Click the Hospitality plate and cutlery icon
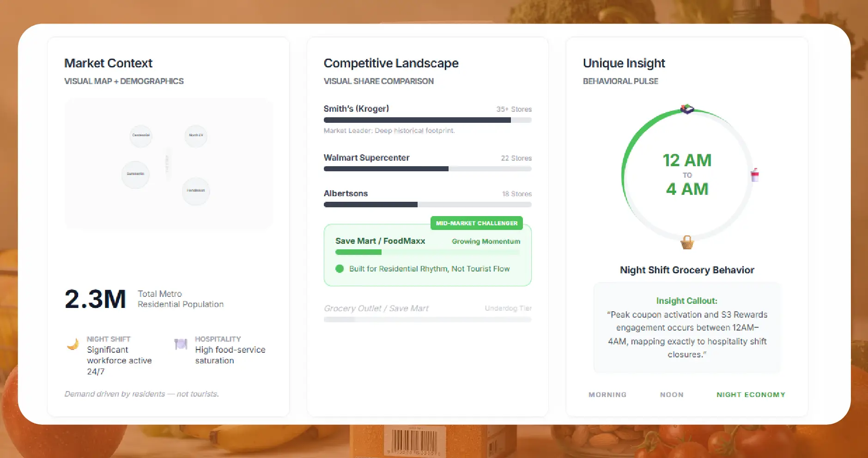 181,344
